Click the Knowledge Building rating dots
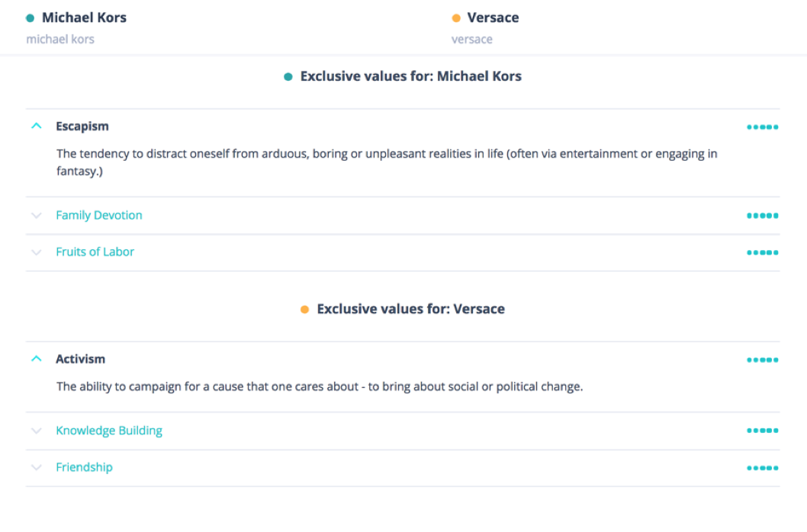The image size is (807, 532). (762, 431)
